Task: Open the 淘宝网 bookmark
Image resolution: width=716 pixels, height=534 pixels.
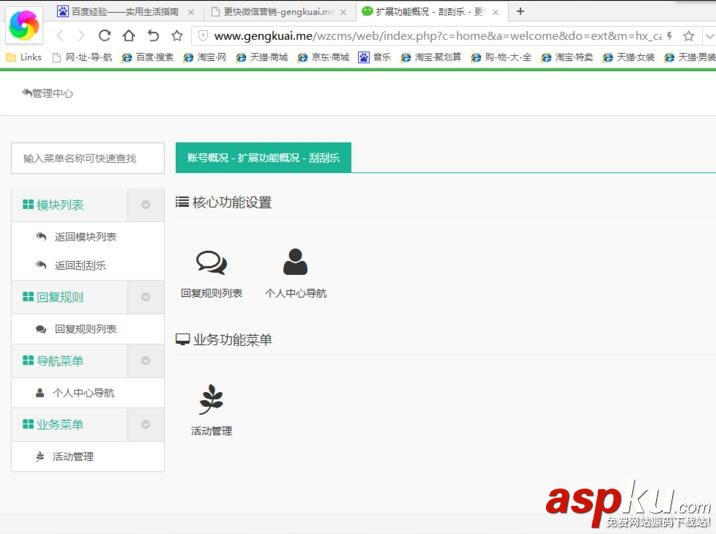Action: [x=205, y=57]
